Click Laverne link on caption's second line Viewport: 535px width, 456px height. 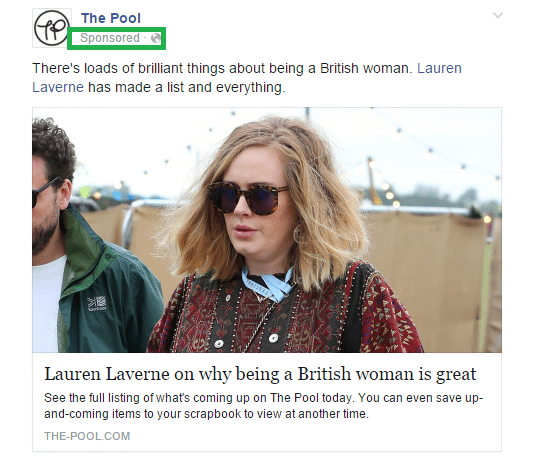[58, 87]
